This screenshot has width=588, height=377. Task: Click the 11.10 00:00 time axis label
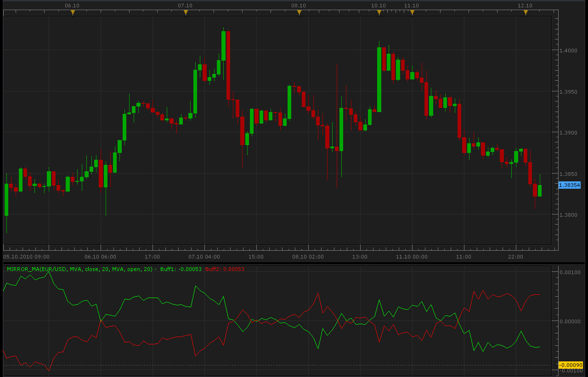point(412,257)
